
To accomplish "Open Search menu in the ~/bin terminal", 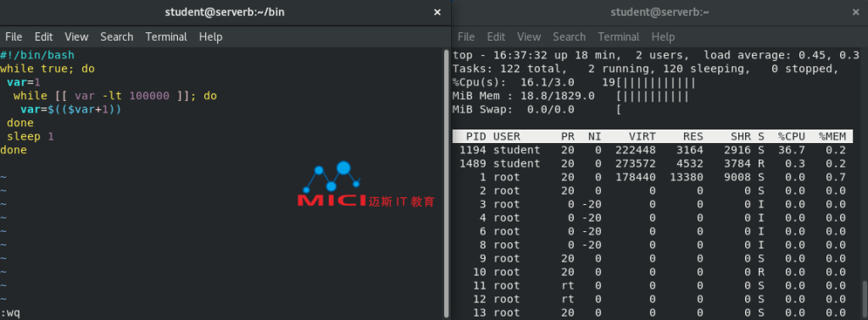I will point(117,37).
